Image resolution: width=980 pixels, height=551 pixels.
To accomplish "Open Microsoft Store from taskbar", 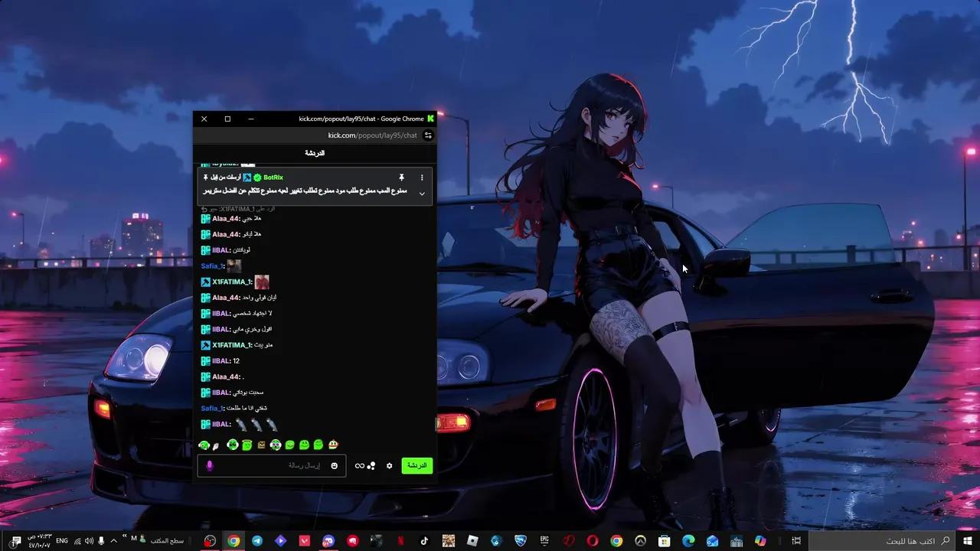I will (665, 541).
